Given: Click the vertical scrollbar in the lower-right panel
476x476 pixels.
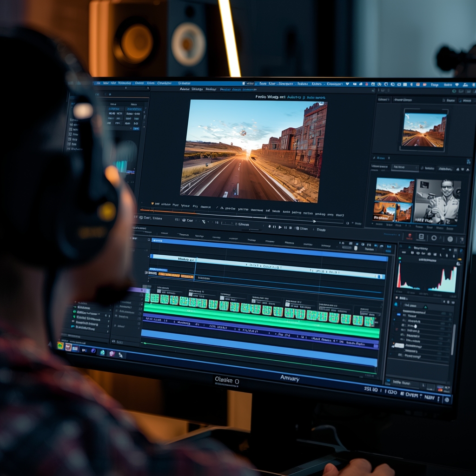Looking at the screenshot, I should pos(453,339).
